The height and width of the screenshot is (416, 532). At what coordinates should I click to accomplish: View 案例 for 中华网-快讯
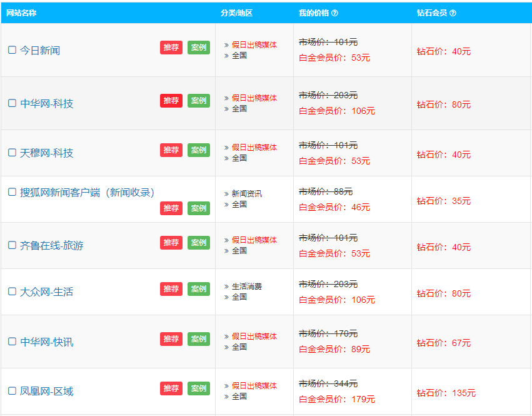(199, 339)
